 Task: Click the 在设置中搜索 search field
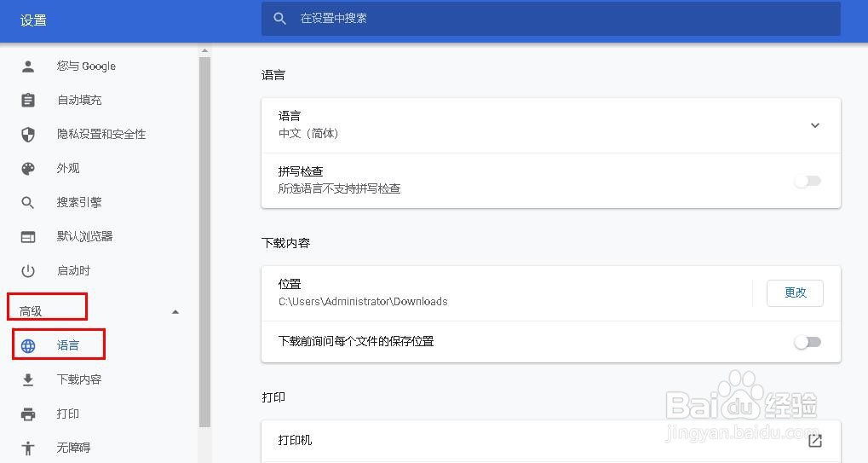tap(551, 18)
